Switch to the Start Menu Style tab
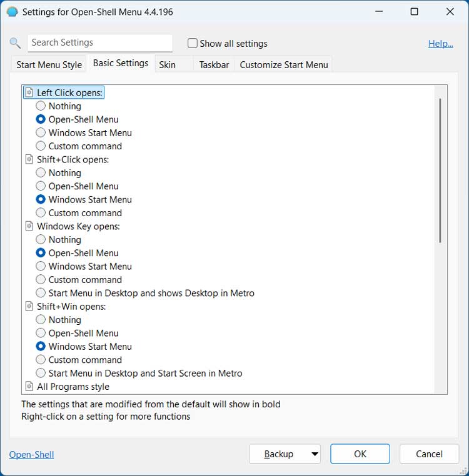 coord(49,65)
